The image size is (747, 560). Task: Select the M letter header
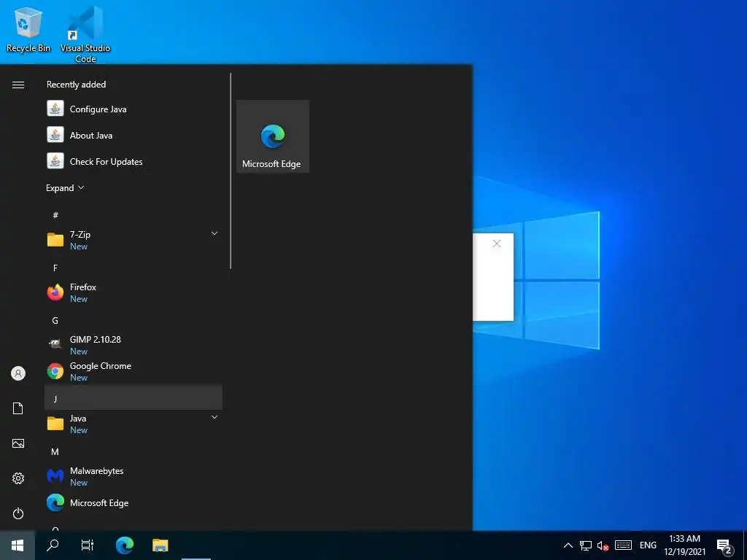coord(55,452)
